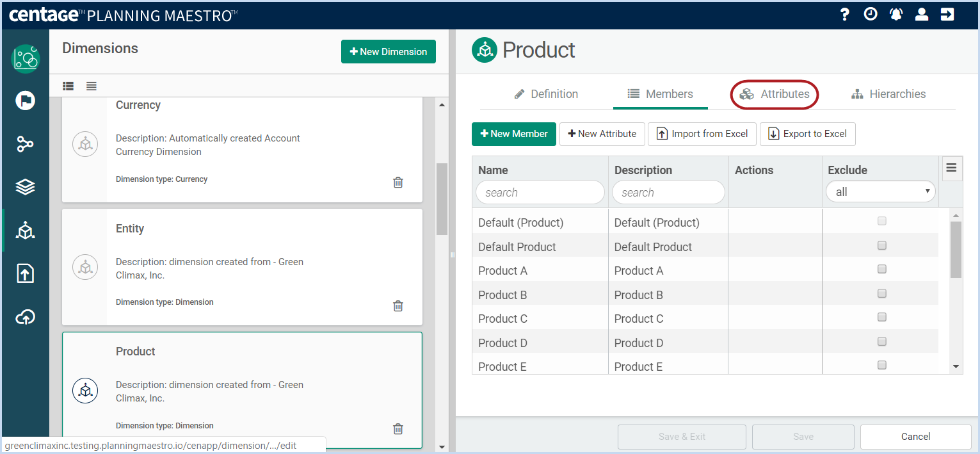Image resolution: width=980 pixels, height=454 pixels.
Task: Toggle Exclude checkbox for Product E
Action: (x=881, y=365)
